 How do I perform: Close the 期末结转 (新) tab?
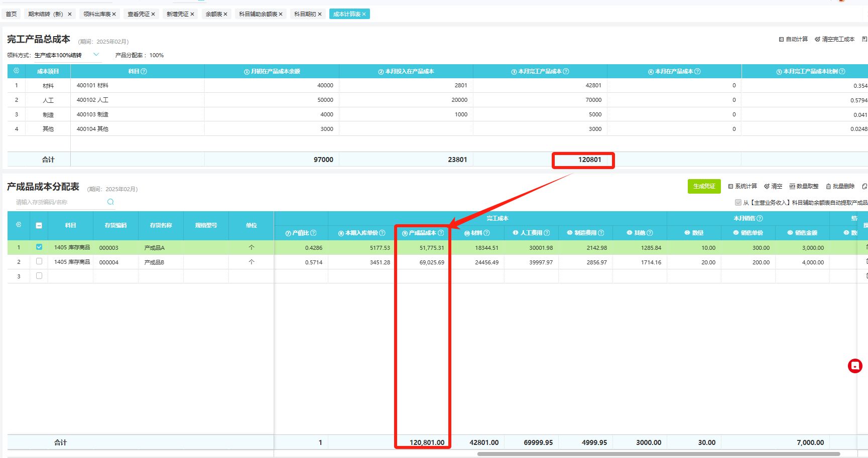(x=70, y=14)
